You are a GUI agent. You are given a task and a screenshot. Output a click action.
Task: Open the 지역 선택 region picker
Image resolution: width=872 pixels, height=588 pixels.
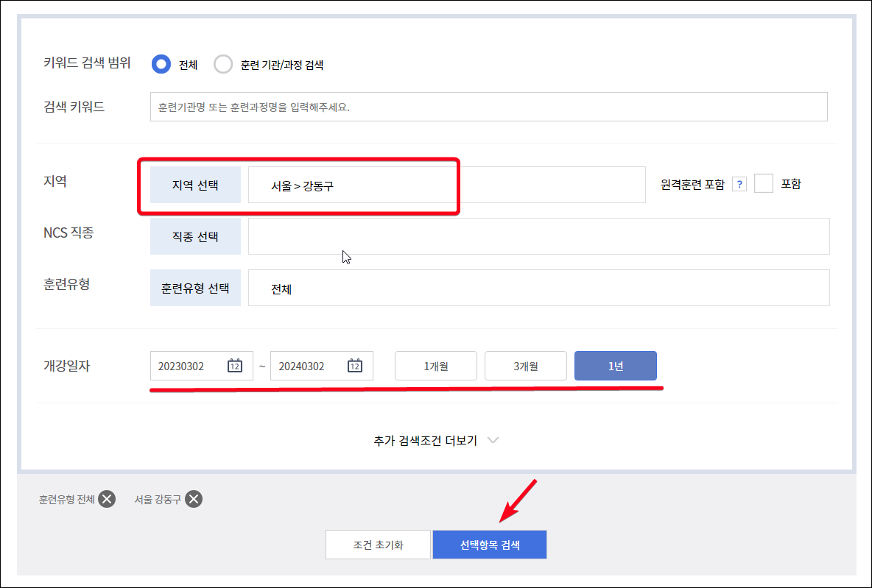(195, 184)
